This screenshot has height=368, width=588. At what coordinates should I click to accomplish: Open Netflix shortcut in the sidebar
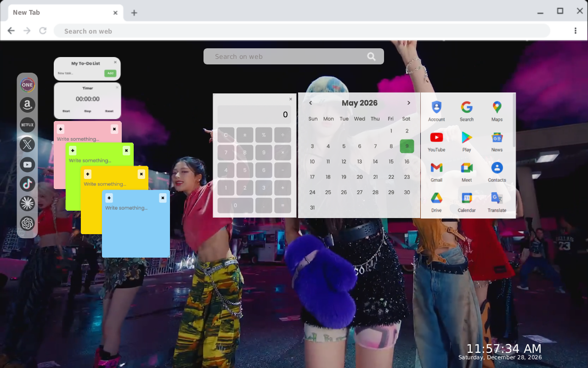click(x=28, y=125)
